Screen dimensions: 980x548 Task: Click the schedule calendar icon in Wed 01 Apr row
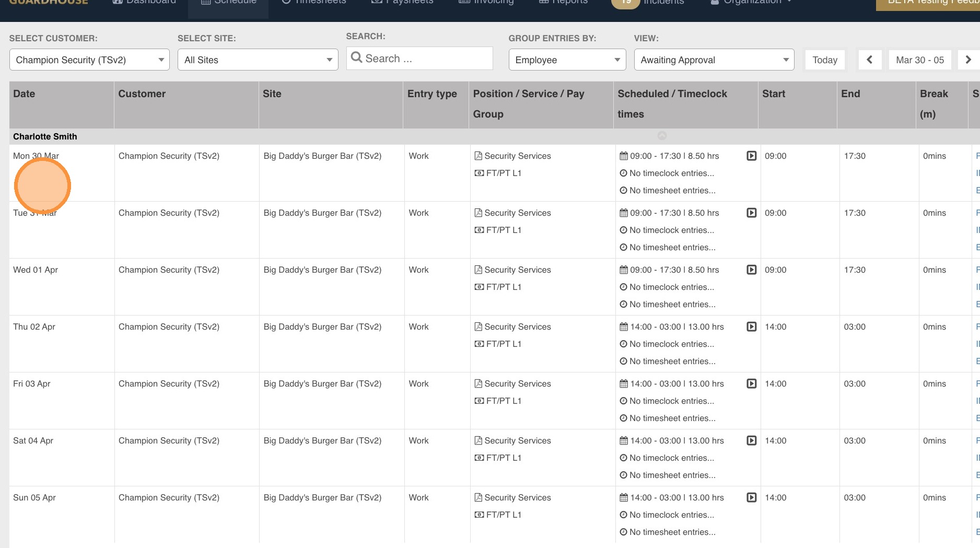624,270
